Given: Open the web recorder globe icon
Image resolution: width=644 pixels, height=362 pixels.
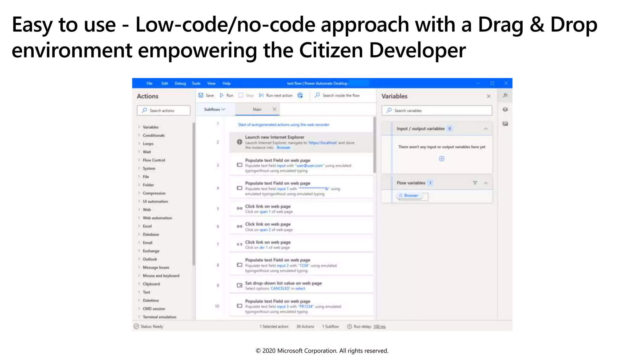Looking at the screenshot, I should pyautogui.click(x=300, y=95).
